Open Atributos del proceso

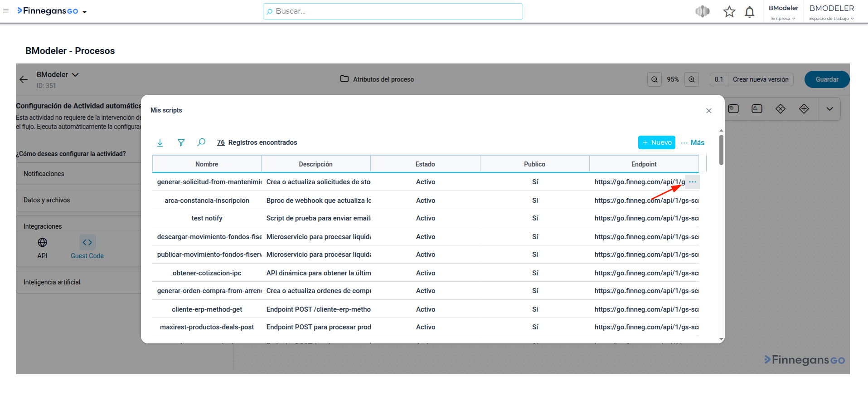coord(377,79)
